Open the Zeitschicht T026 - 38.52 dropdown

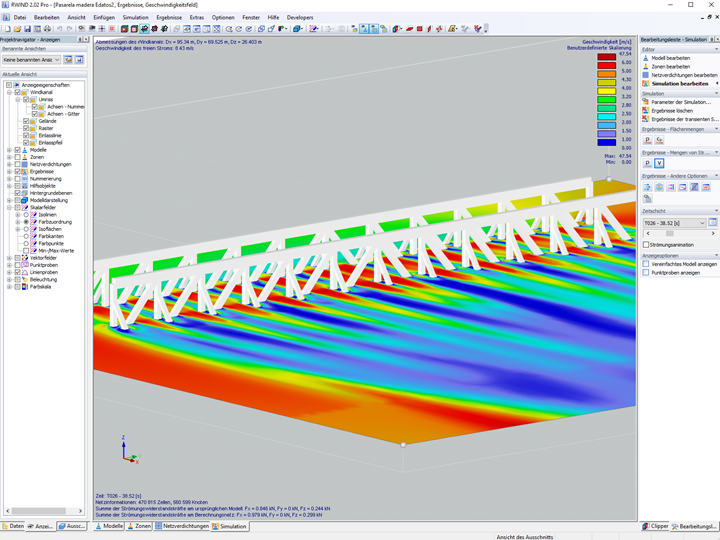[674, 223]
